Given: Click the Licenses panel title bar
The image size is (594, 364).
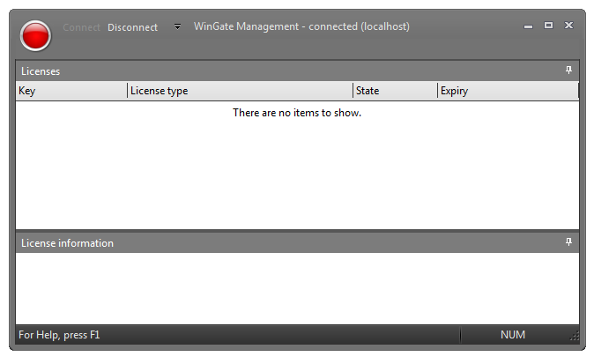Looking at the screenshot, I should pos(297,71).
